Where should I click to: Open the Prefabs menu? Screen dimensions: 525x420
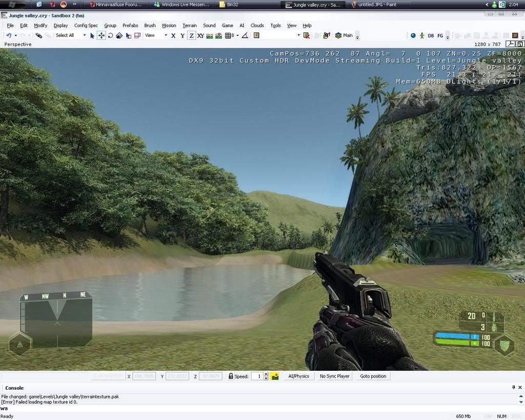pyautogui.click(x=130, y=26)
